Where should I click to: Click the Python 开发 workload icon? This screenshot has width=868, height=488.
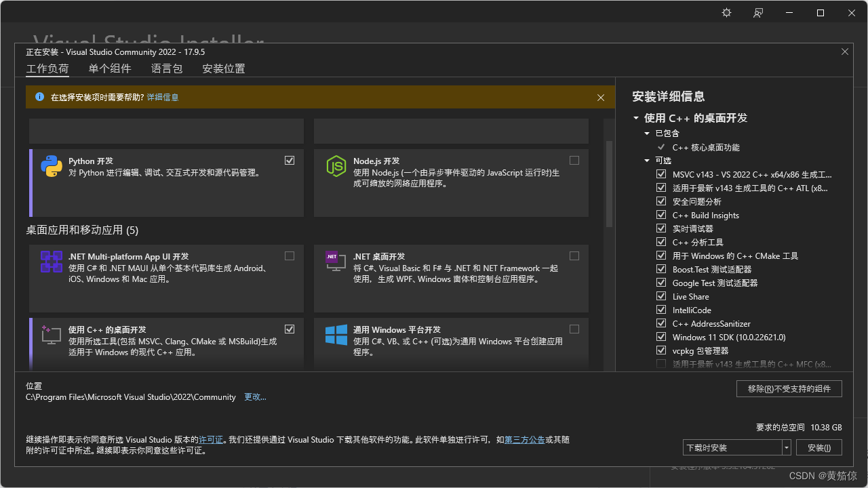[52, 166]
